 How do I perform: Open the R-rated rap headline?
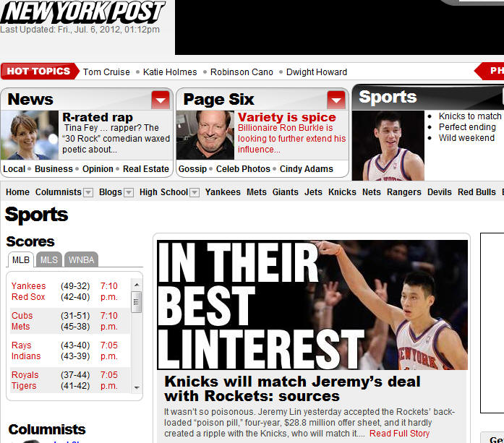(98, 117)
